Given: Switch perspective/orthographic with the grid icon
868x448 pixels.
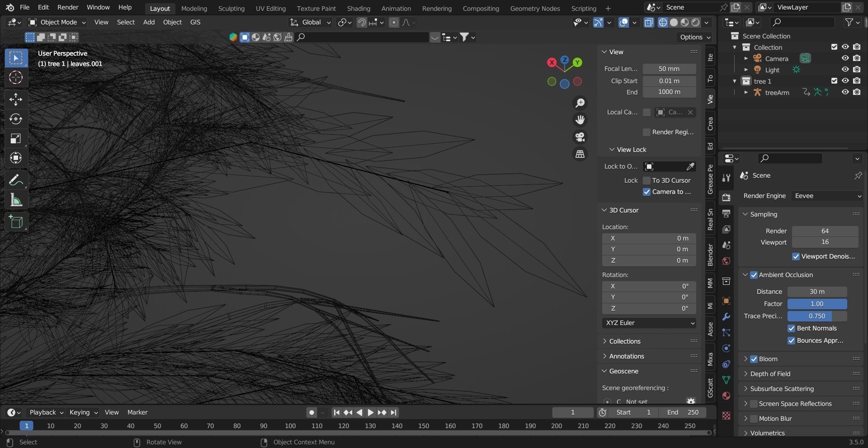Looking at the screenshot, I should (x=580, y=154).
